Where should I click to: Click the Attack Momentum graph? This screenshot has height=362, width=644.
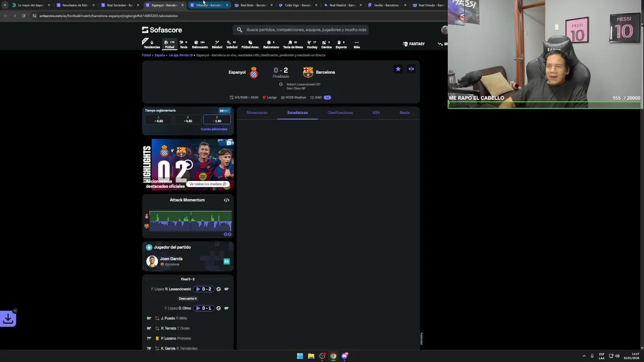[x=191, y=222]
